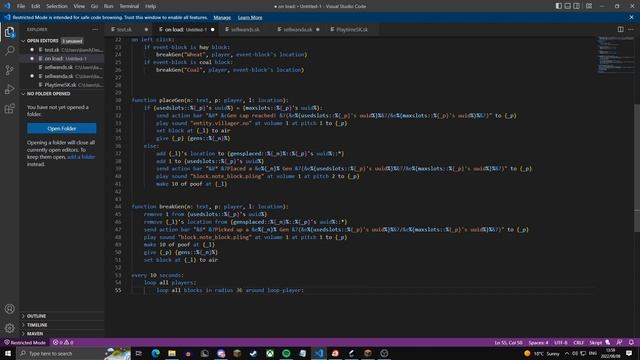
Task: Toggle the bottom panel layout icon
Action: click(567, 6)
